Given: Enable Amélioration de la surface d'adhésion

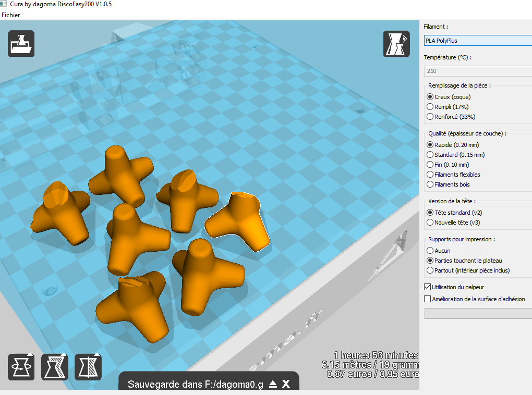Looking at the screenshot, I should coord(474,299).
